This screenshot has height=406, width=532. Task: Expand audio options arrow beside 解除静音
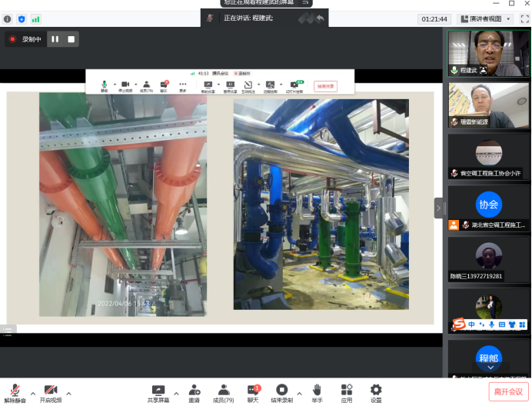(33, 394)
